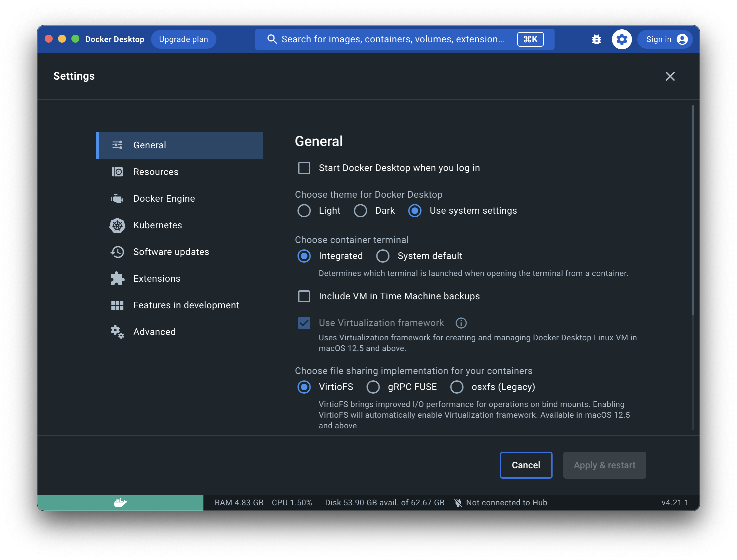This screenshot has width=737, height=560.
Task: Open the Kubernetes settings tab
Action: tap(179, 225)
